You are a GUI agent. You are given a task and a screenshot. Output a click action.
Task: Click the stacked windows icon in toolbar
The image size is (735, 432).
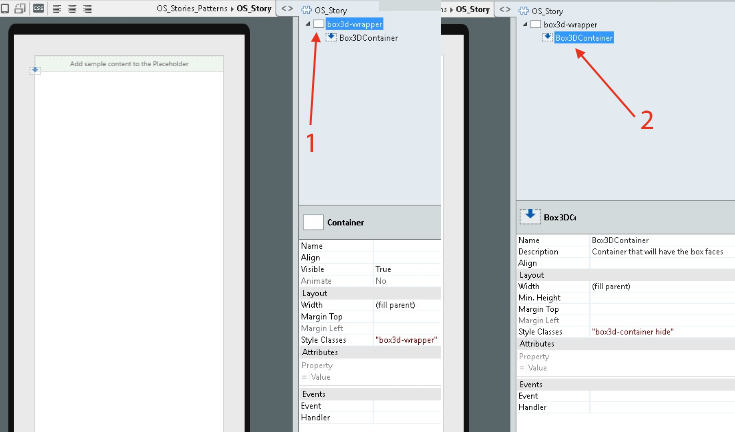[x=20, y=8]
